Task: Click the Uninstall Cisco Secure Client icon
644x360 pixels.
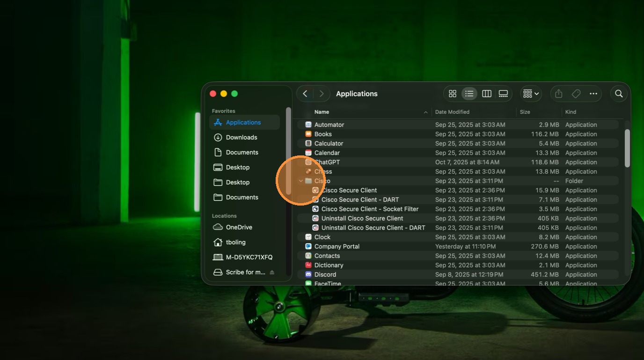Action: pos(315,218)
